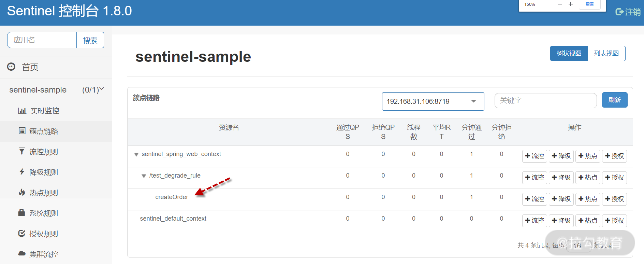Click the sentinel-sample page heading
644x264 pixels.
point(193,57)
